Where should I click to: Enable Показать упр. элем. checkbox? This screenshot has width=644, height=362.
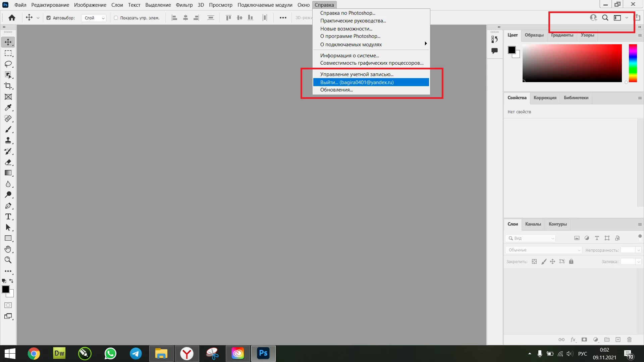click(x=116, y=18)
